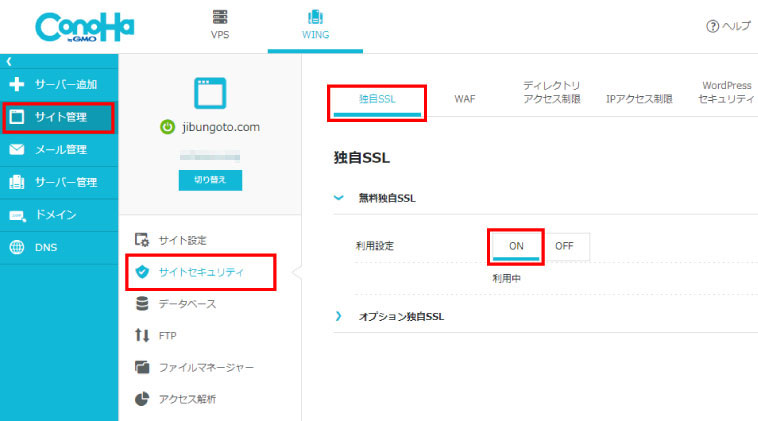The height and width of the screenshot is (421, 758).
Task: Turn 無料独自SSL setting ON
Action: click(516, 246)
